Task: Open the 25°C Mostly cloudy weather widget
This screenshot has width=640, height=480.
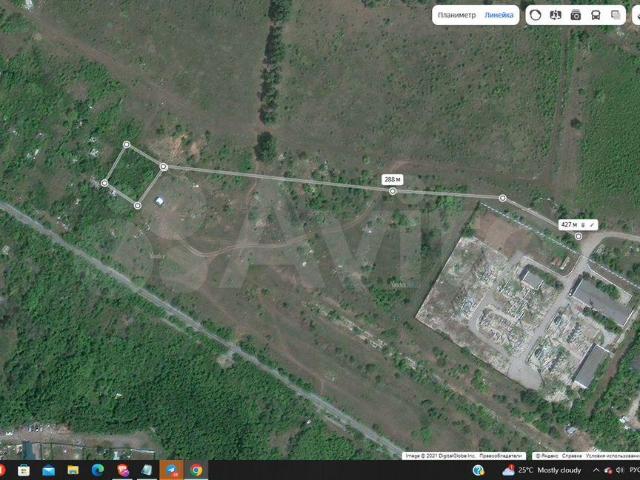Action: pyautogui.click(x=542, y=471)
